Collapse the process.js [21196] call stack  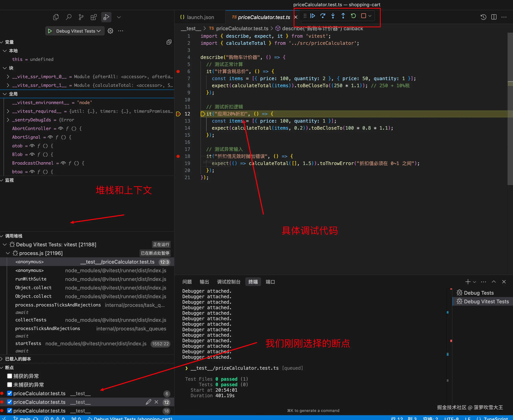pos(8,253)
